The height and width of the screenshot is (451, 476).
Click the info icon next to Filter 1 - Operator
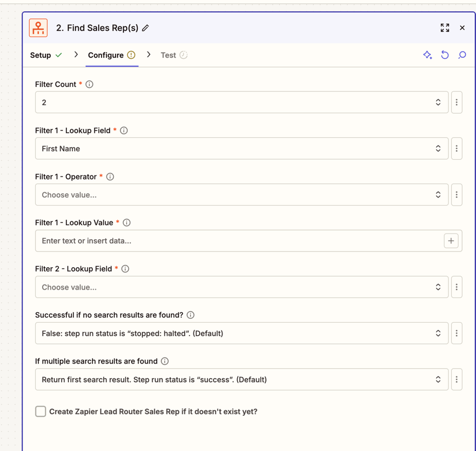click(x=110, y=176)
